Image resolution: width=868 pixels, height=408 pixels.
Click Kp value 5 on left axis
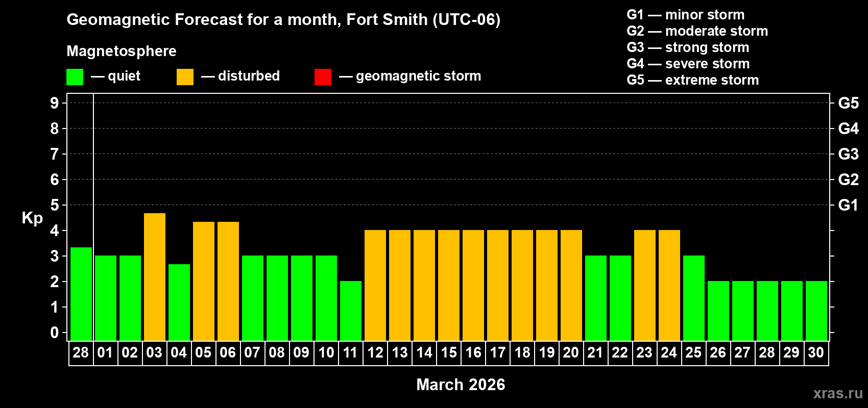55,205
